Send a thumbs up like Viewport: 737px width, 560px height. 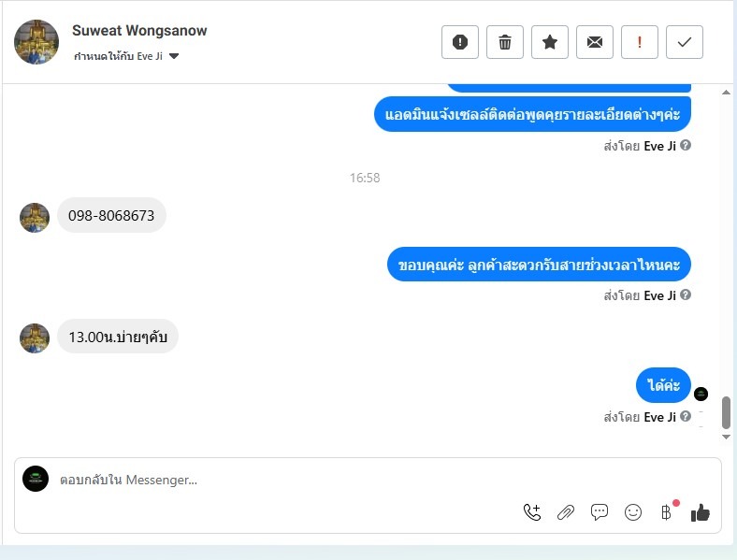pyautogui.click(x=701, y=512)
